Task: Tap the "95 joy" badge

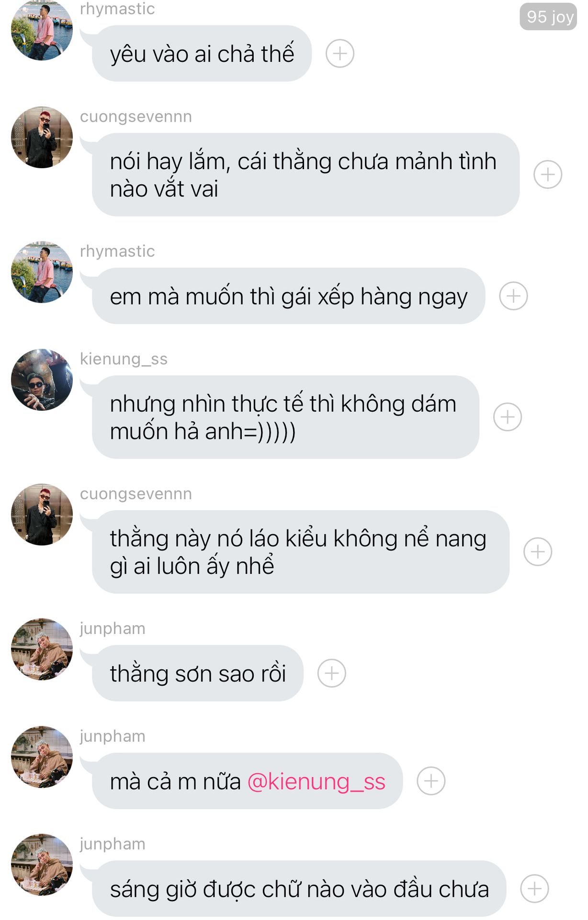Action: (x=548, y=17)
